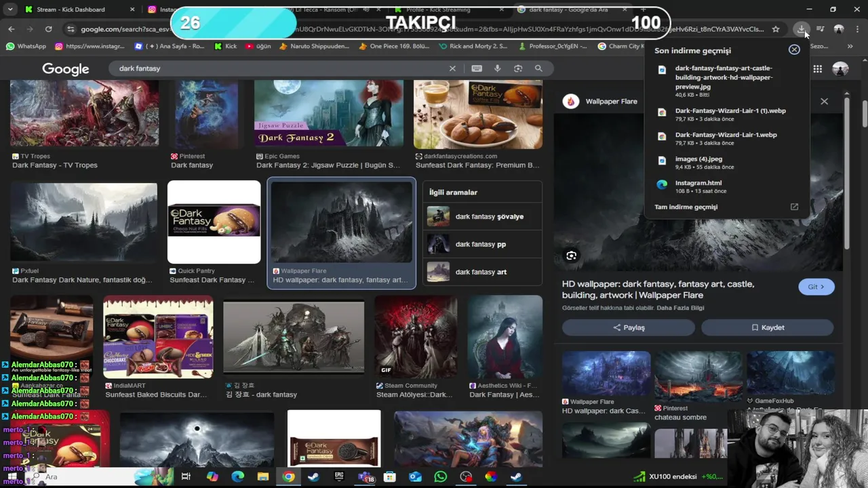Viewport: 868px width, 488px height.
Task: Go back with the browser back arrow
Action: (12, 29)
